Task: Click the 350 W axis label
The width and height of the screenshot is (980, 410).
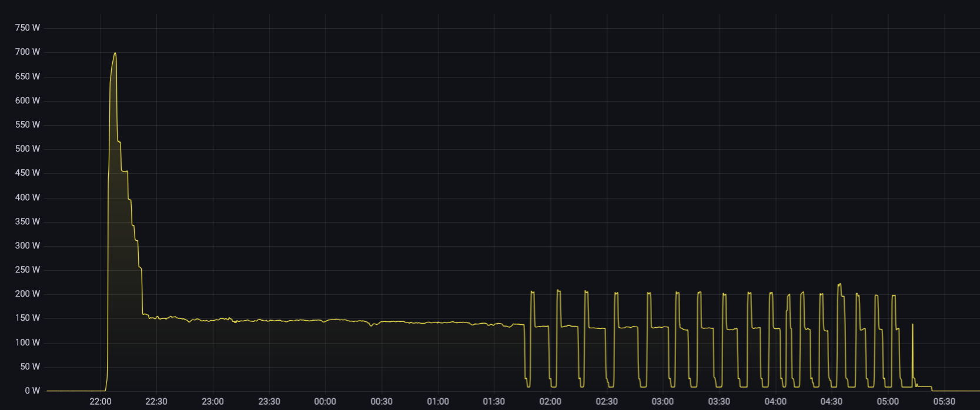Action: [28, 221]
